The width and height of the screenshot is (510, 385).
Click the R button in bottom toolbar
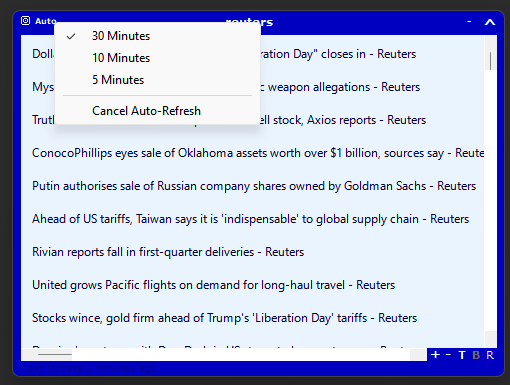click(490, 355)
